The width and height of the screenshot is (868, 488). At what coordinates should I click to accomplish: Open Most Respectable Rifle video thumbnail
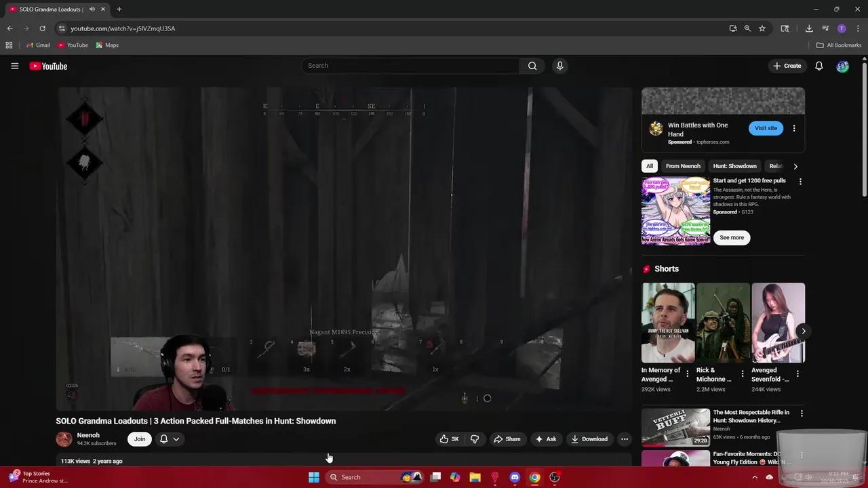pyautogui.click(x=675, y=427)
